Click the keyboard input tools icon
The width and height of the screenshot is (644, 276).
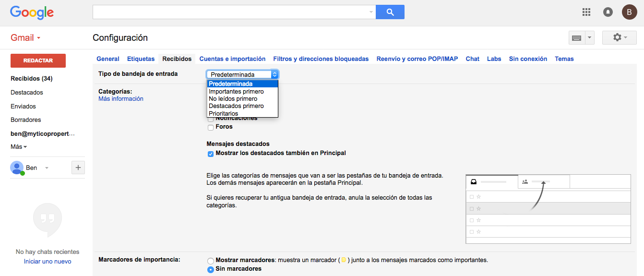point(576,38)
